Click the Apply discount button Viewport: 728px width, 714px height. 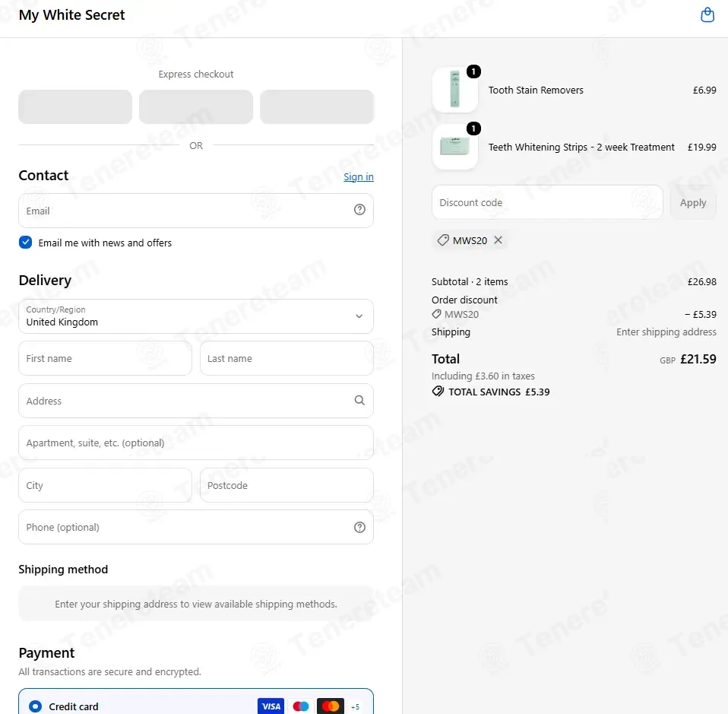(x=693, y=202)
